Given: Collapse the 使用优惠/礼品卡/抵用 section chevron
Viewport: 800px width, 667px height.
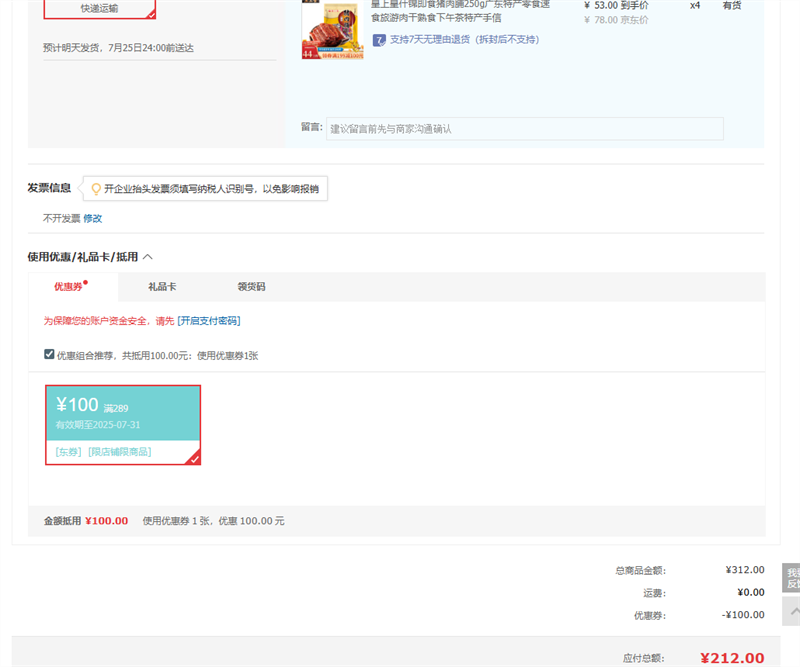Looking at the screenshot, I should pyautogui.click(x=148, y=257).
